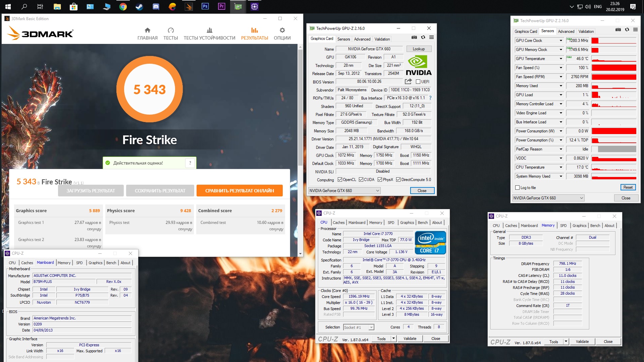Enable Log to file in GPU-Z Sensors
Screen dimensions: 644x362
[517, 188]
